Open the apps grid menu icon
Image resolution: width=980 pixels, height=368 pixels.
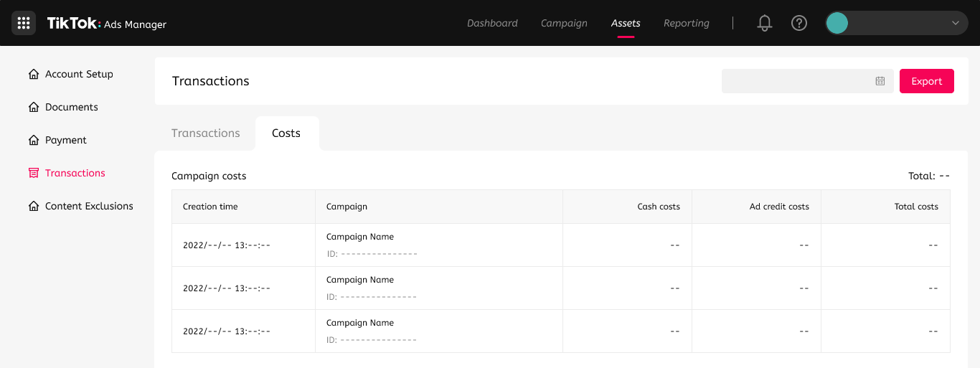pyautogui.click(x=24, y=23)
